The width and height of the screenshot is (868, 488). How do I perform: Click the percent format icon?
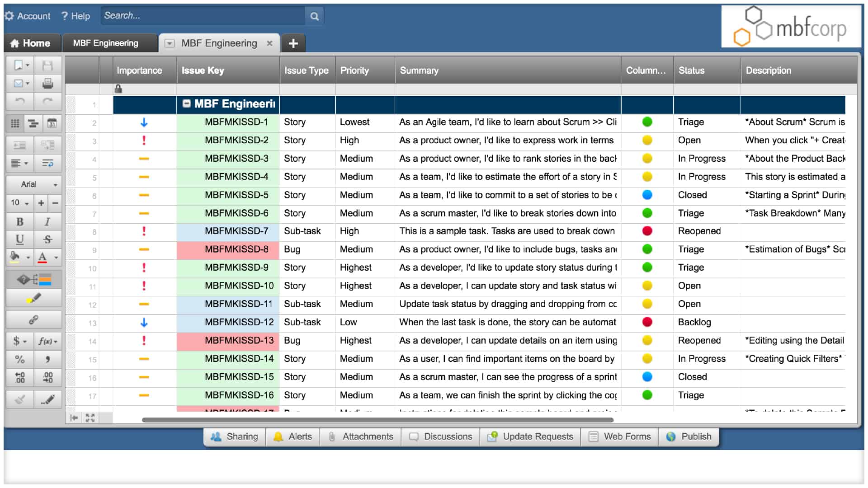[20, 359]
